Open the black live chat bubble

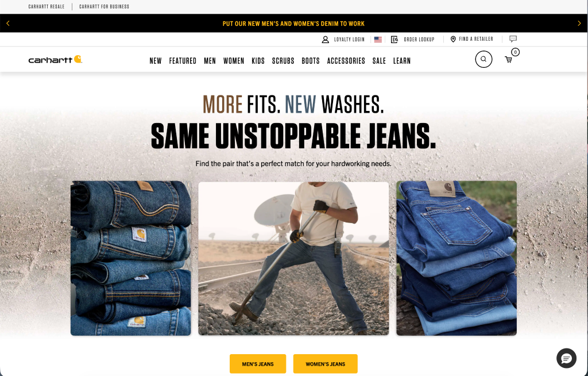point(566,358)
